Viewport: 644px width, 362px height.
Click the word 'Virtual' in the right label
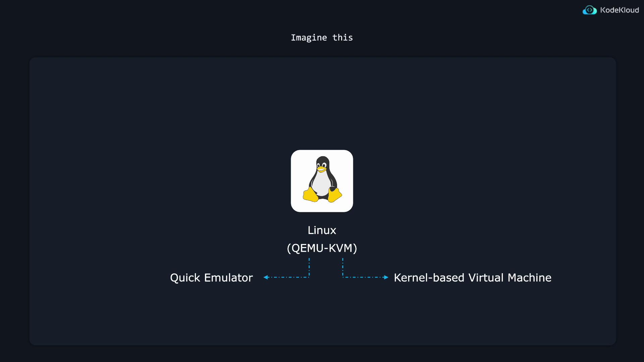(x=486, y=278)
